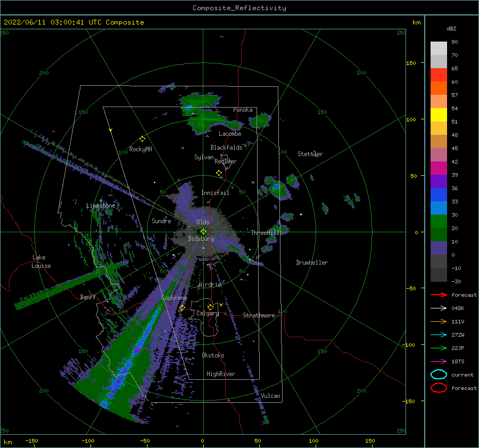The height and width of the screenshot is (448, 479).
Task: Click the Banff town label
Action: coord(88,297)
